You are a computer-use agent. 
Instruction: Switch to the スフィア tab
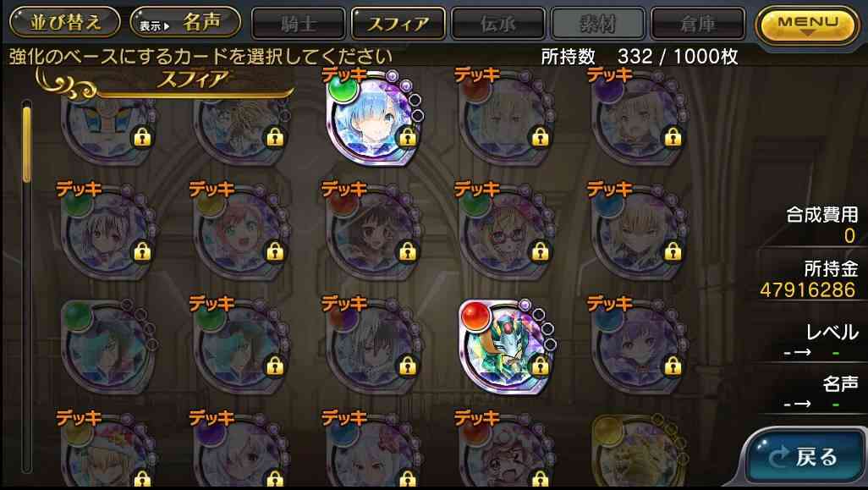click(x=398, y=24)
